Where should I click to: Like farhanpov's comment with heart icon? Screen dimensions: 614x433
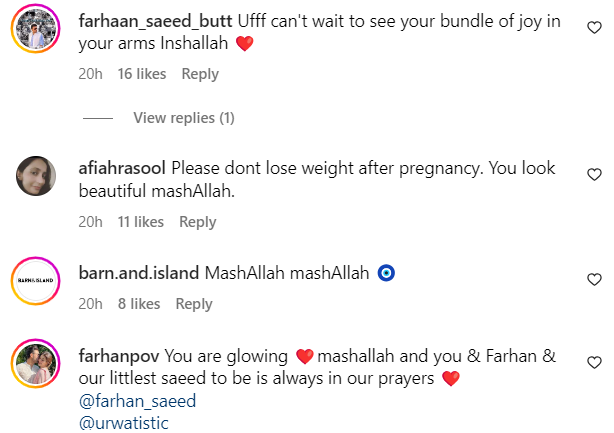pos(593,361)
